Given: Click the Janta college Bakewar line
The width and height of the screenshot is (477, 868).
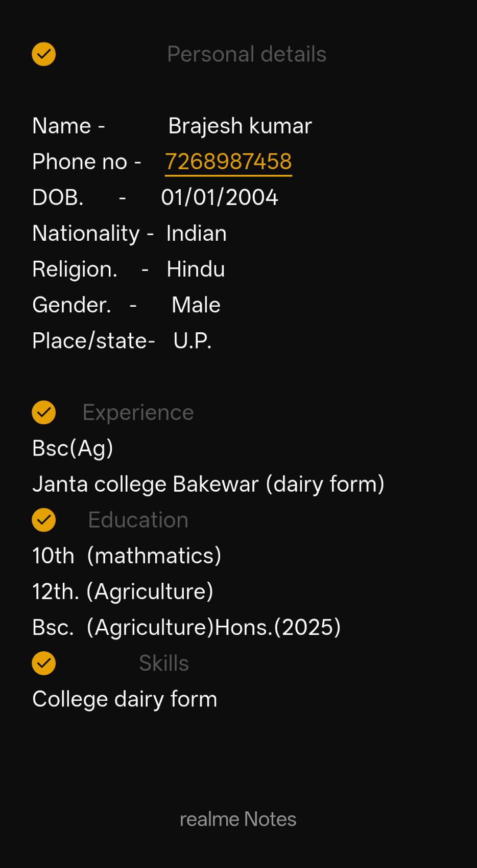Looking at the screenshot, I should [x=208, y=484].
